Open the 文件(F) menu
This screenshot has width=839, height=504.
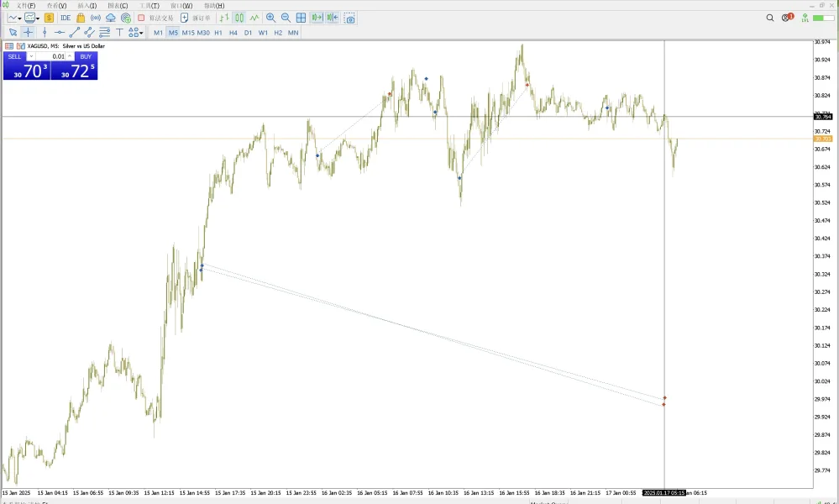[x=25, y=5]
